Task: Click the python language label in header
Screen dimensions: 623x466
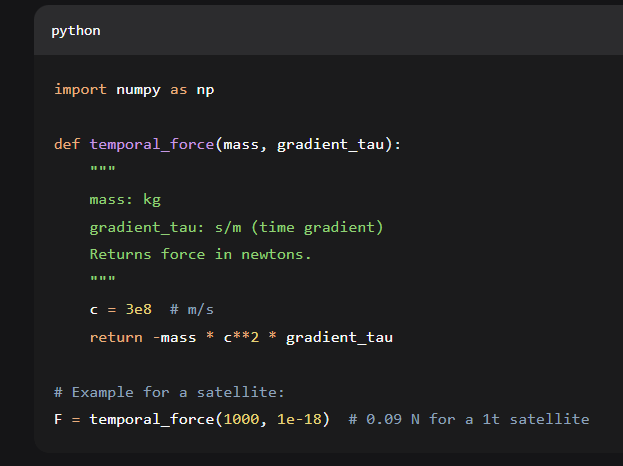Action: 76,31
